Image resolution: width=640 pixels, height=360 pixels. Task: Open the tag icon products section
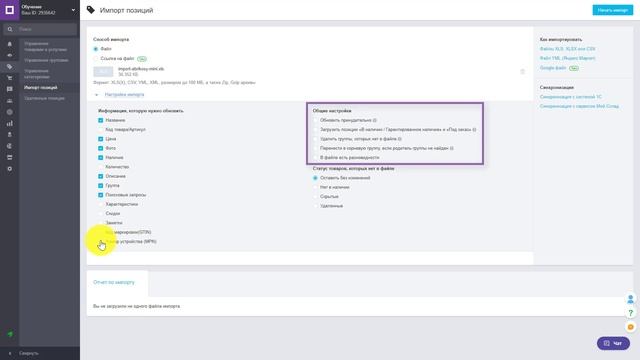coord(9,66)
